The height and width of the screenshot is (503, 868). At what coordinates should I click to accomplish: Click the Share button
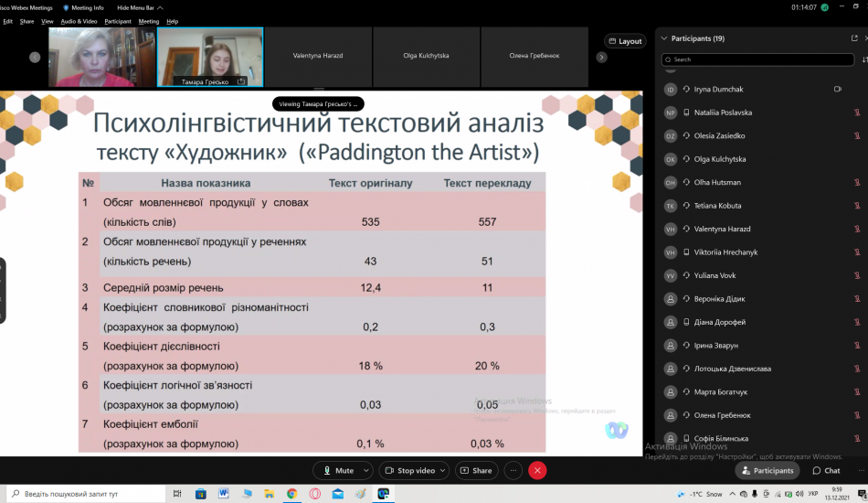pyautogui.click(x=475, y=470)
